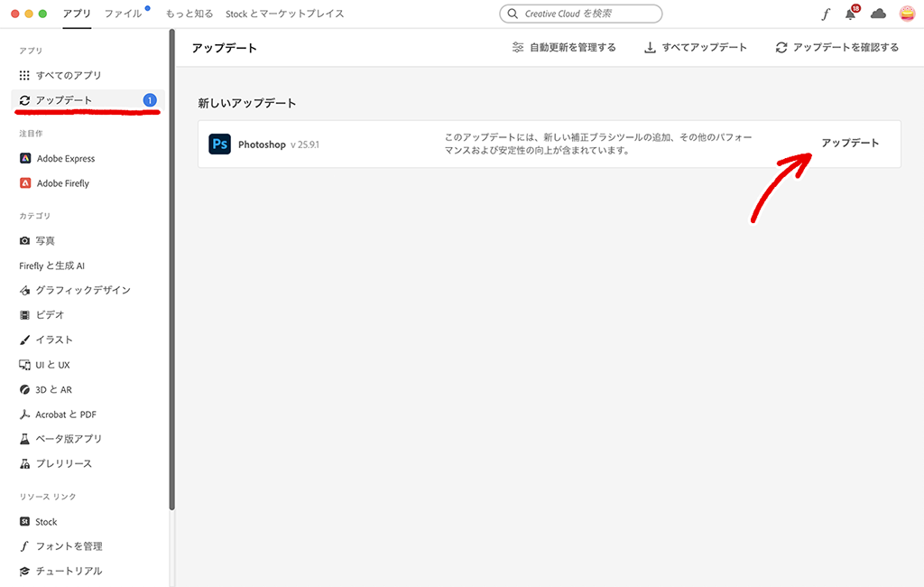Select the 3D と AR label

[x=53, y=389]
